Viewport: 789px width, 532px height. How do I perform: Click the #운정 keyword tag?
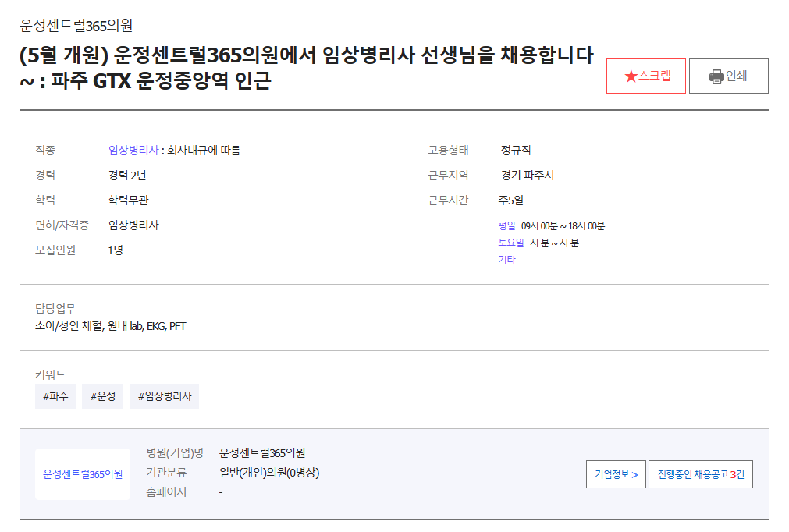102,396
